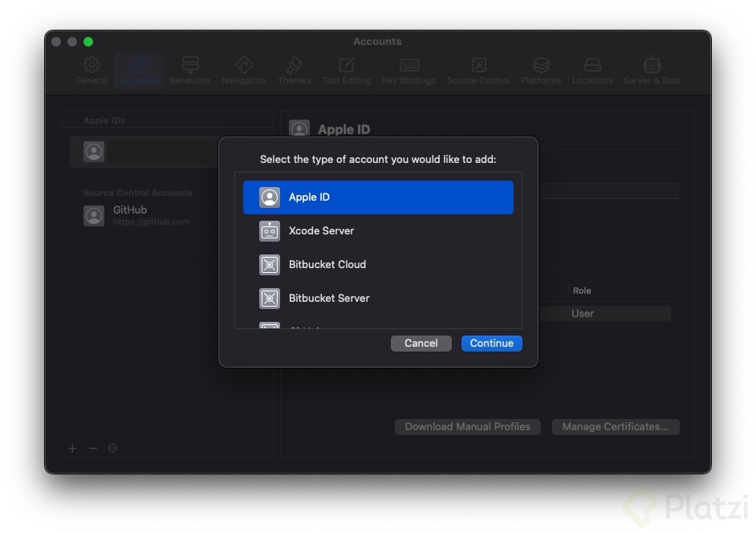Click the Bitbucket Server icon
The height and width of the screenshot is (533, 756).
(x=270, y=299)
